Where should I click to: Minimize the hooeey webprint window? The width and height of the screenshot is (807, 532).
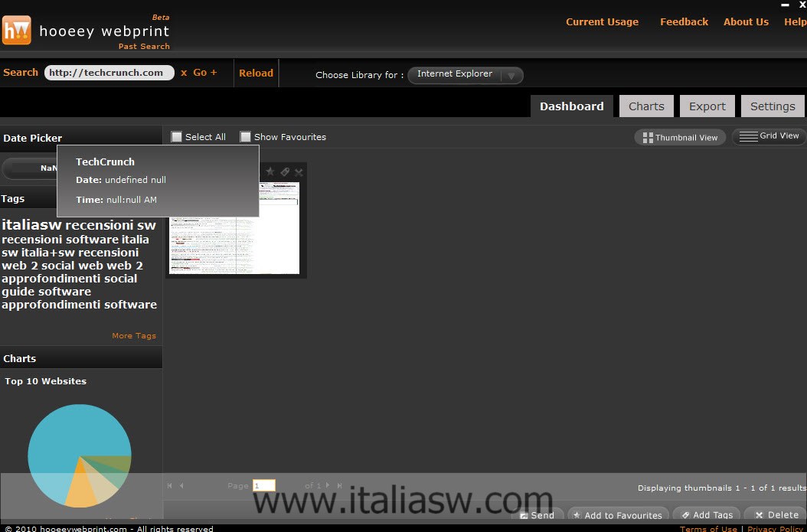tap(786, 5)
